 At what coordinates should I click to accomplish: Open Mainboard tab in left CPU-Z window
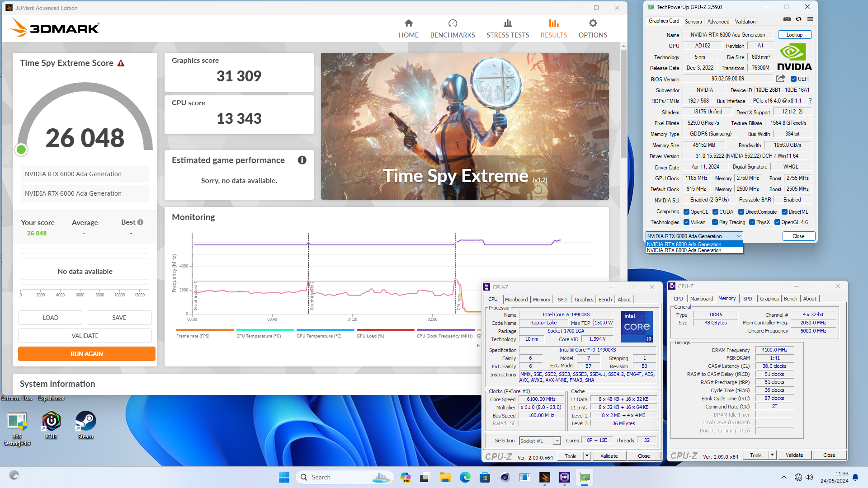pos(516,300)
